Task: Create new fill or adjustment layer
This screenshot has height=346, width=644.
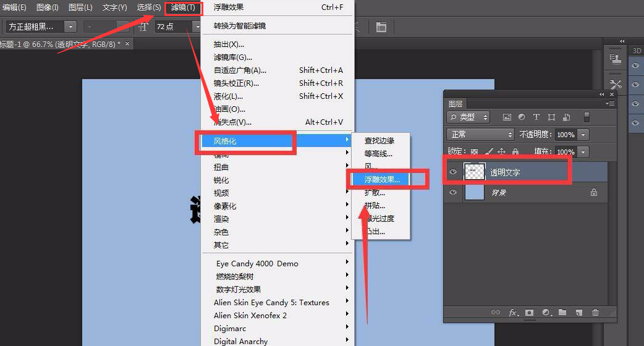Action: pyautogui.click(x=547, y=313)
